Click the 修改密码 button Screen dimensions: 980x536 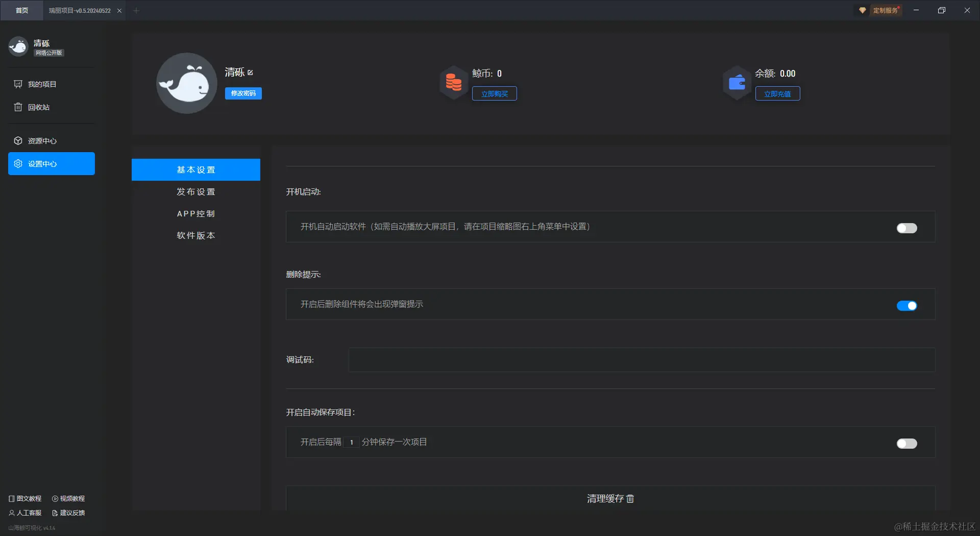coord(243,93)
